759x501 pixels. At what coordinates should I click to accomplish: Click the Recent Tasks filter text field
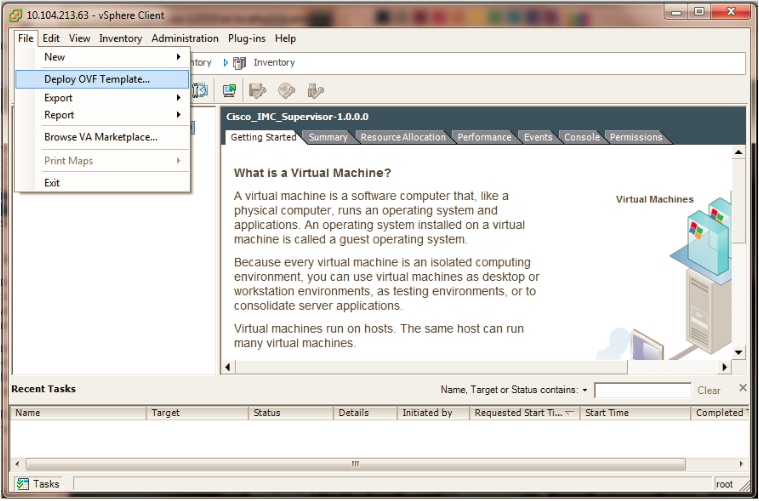(643, 390)
